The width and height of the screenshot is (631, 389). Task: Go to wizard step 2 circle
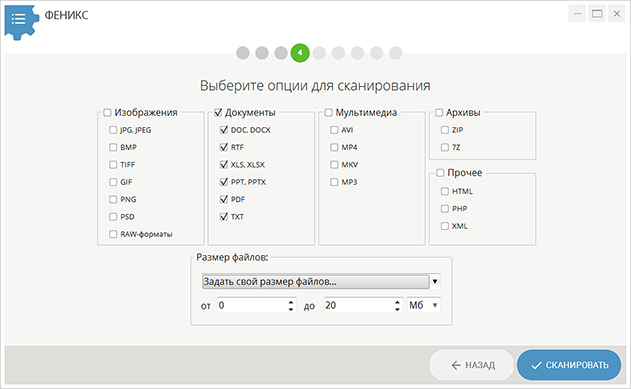pyautogui.click(x=262, y=53)
